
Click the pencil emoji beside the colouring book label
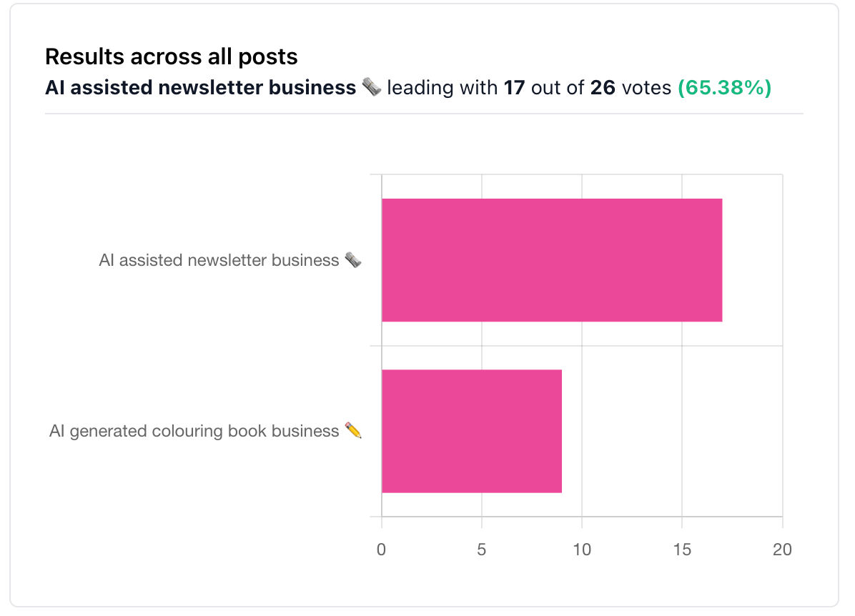[x=353, y=431]
